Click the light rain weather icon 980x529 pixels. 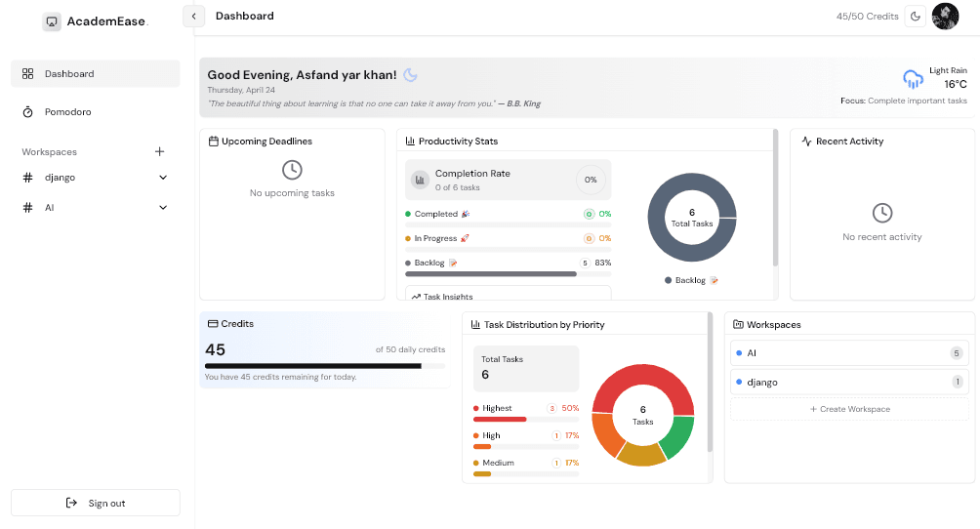tap(913, 80)
